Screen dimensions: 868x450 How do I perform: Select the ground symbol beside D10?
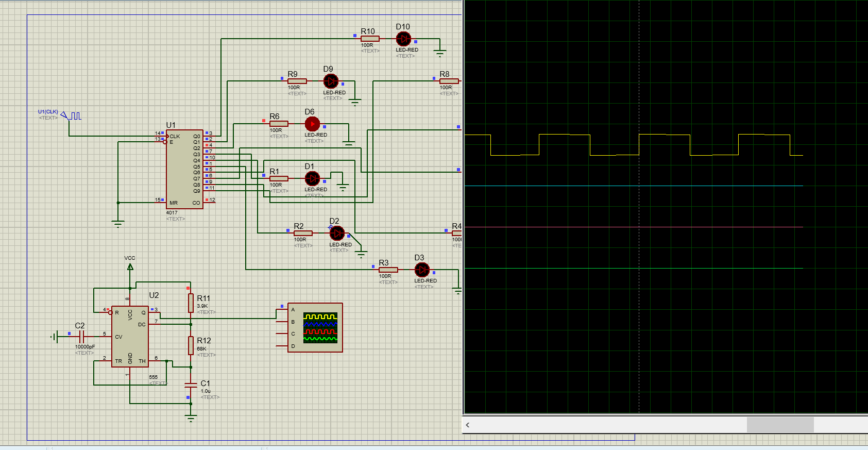pyautogui.click(x=440, y=53)
